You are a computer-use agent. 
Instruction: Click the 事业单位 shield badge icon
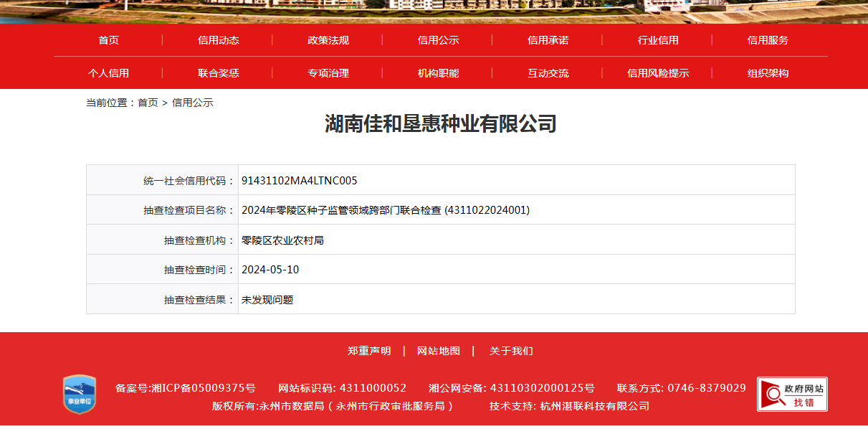(x=79, y=394)
